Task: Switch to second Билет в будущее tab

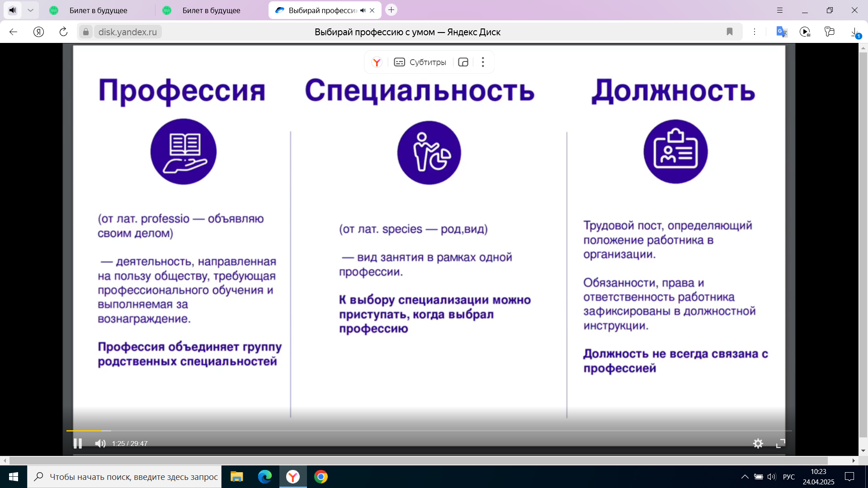Action: (x=211, y=10)
